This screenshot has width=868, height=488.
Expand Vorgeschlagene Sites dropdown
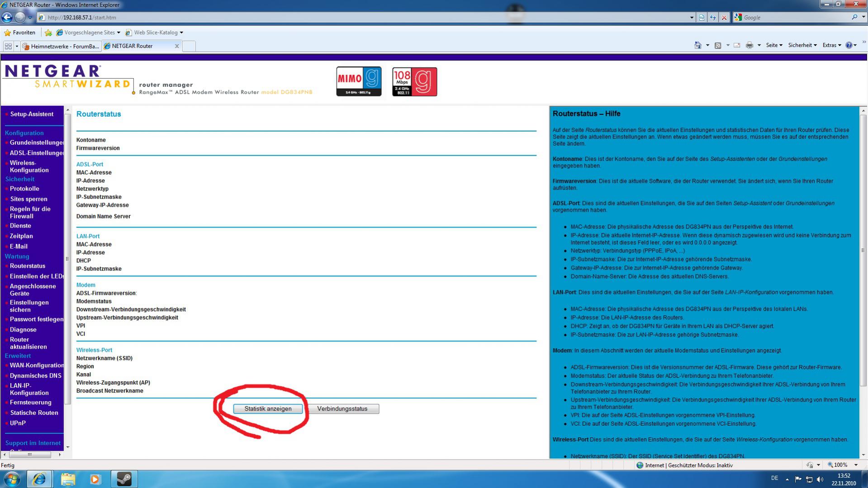(119, 33)
